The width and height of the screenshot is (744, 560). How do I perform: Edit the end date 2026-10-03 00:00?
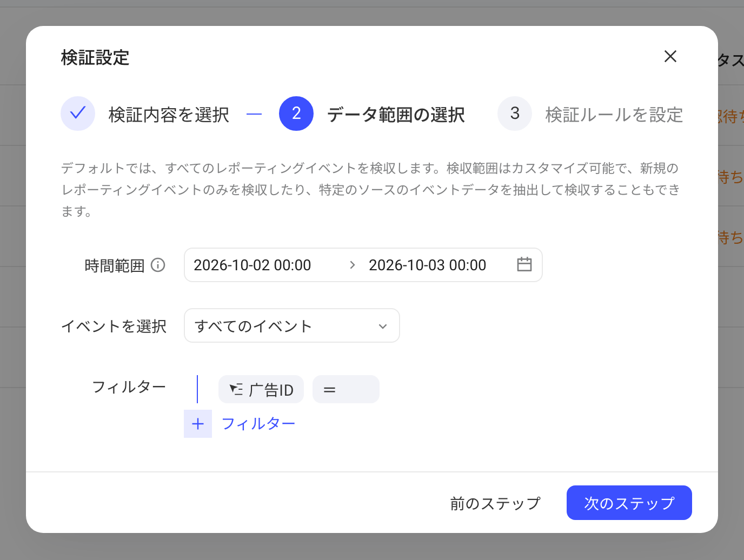428,265
